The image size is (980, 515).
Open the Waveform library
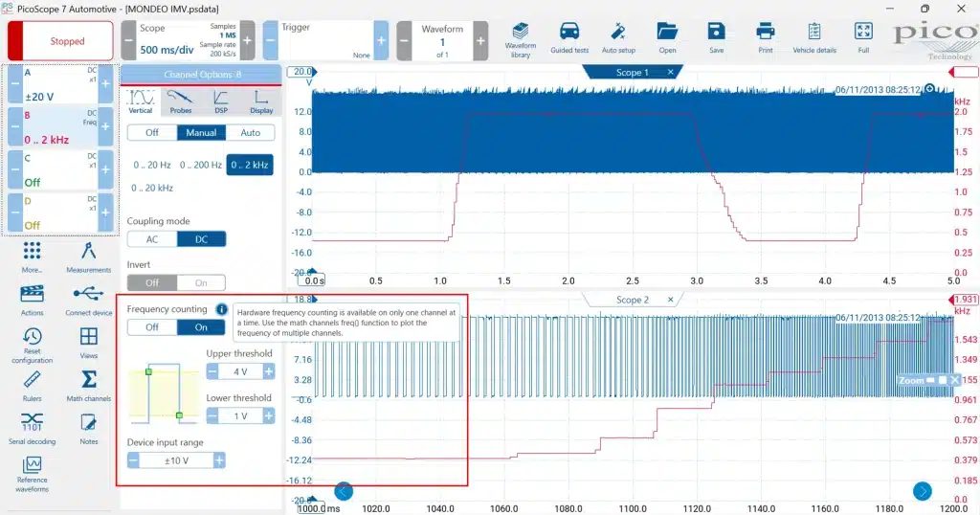pos(520,40)
